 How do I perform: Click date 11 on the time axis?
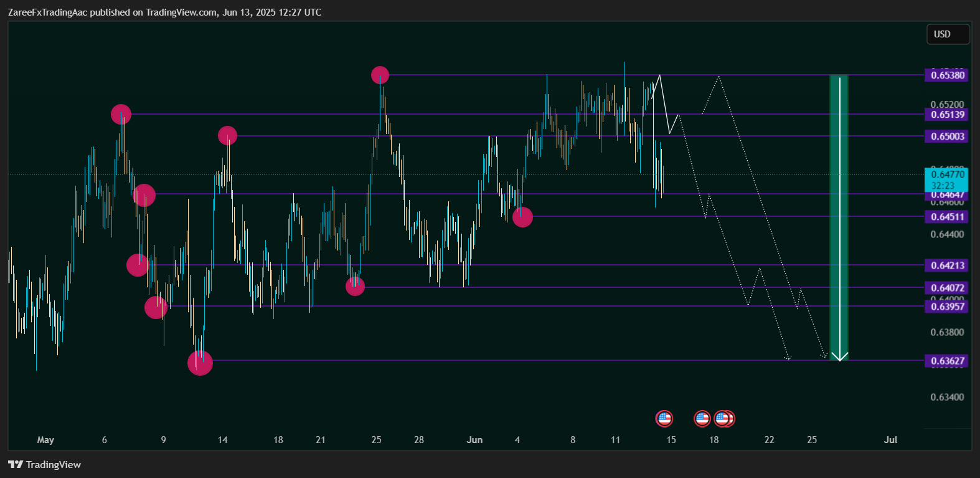pos(615,440)
